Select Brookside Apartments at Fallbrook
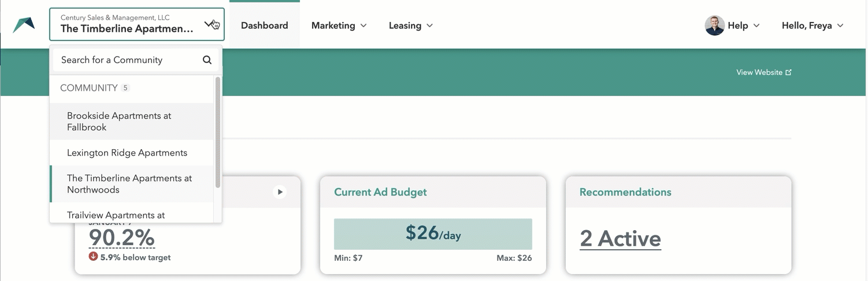 (119, 121)
